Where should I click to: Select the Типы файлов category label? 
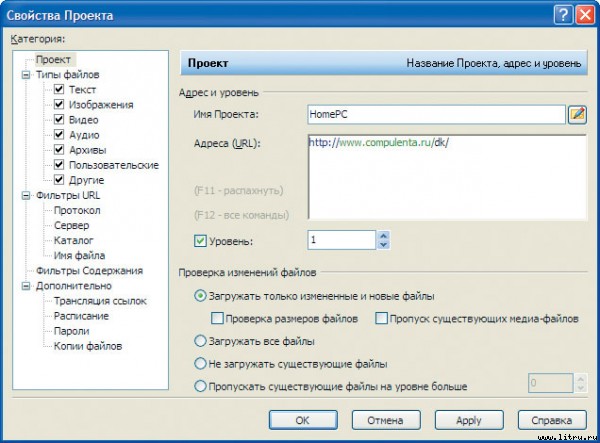click(68, 75)
